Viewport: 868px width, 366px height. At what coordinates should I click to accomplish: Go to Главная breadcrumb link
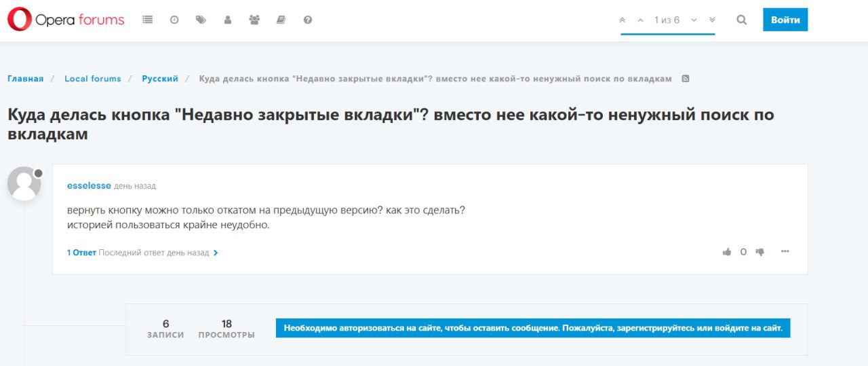[25, 79]
